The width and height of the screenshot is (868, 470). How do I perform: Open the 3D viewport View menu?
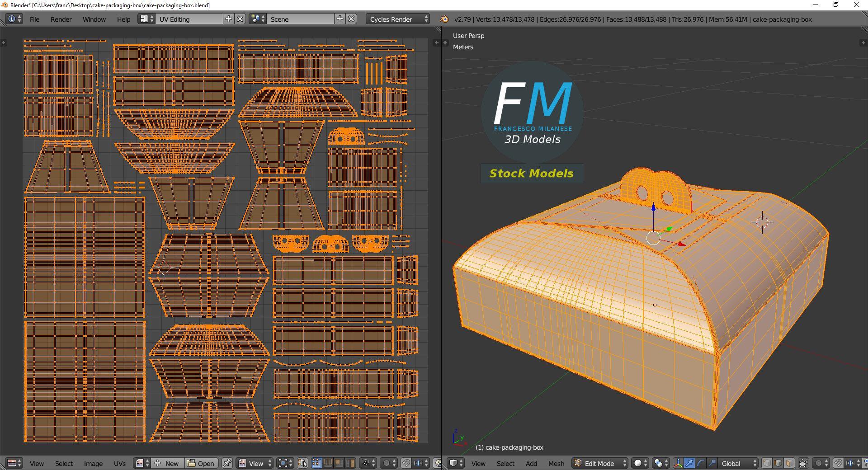478,463
